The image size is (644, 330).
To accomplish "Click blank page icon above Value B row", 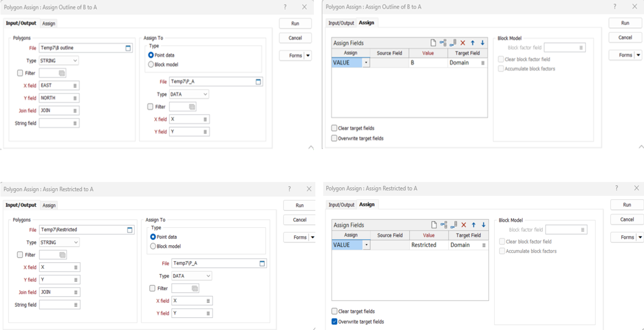I will click(433, 43).
